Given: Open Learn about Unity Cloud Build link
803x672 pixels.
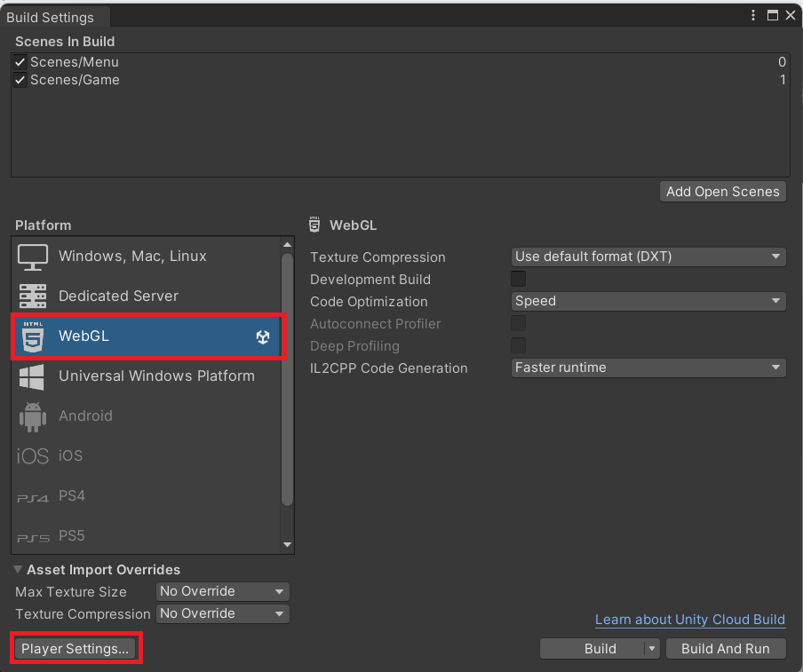Looking at the screenshot, I should coord(689,619).
